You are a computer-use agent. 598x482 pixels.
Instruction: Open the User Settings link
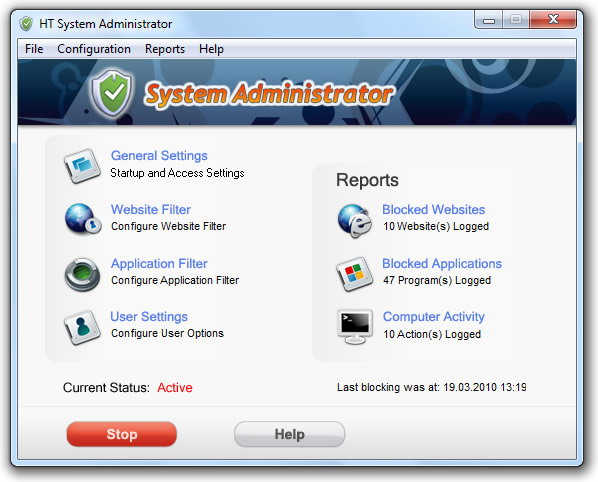[x=149, y=317]
